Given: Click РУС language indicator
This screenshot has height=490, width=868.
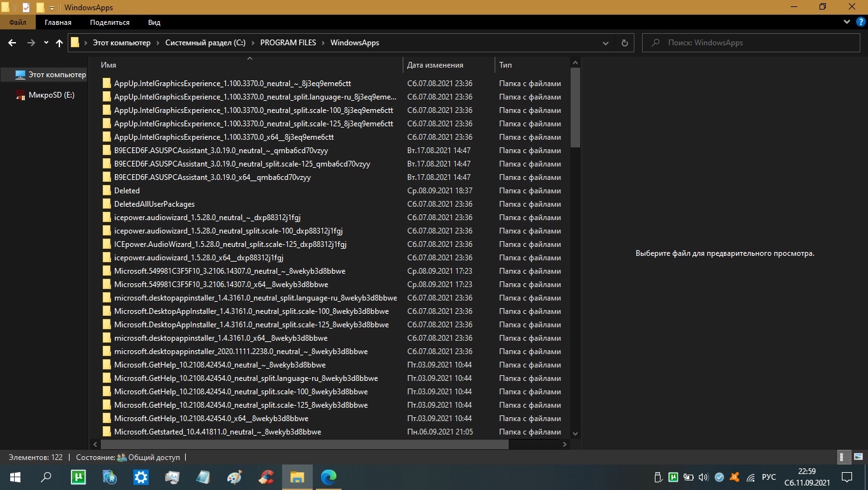Looking at the screenshot, I should [x=769, y=477].
